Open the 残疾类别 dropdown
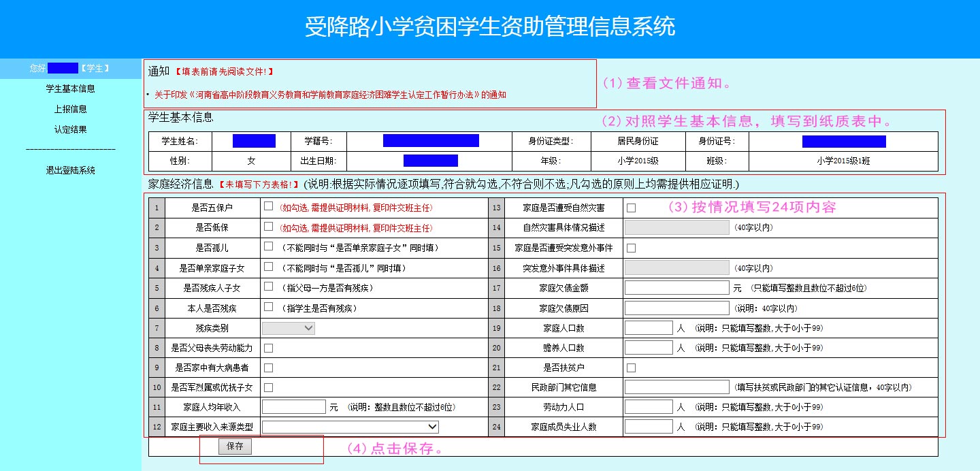This screenshot has height=471, width=980. 289,328
